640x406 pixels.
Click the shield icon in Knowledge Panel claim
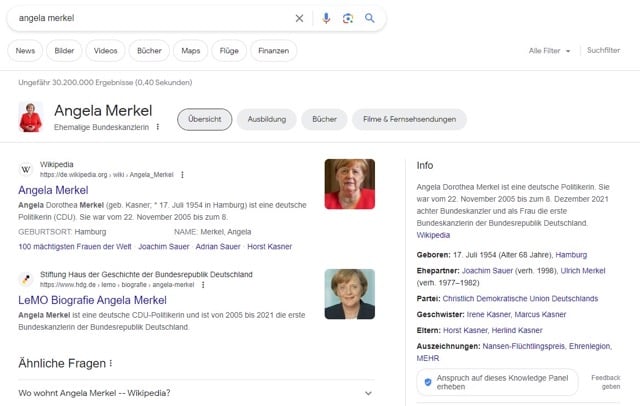tap(428, 382)
